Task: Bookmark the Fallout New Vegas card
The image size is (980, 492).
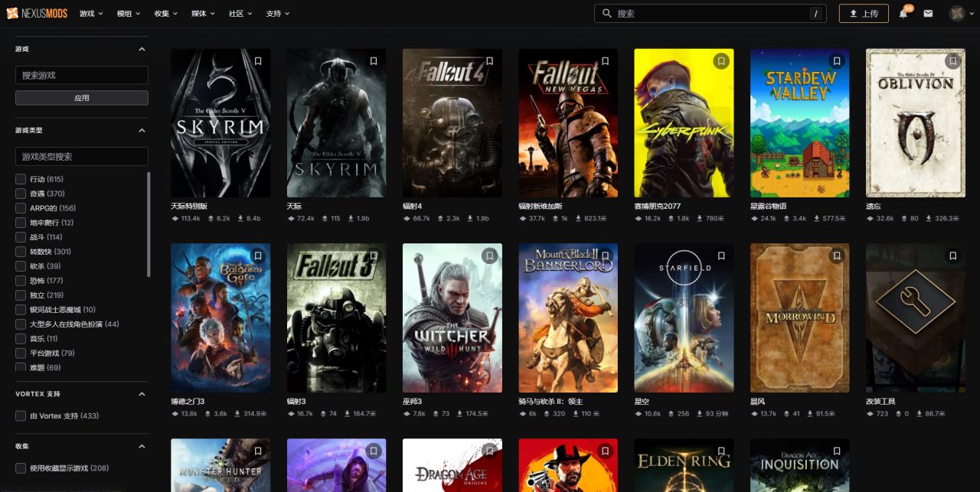Action: click(605, 61)
